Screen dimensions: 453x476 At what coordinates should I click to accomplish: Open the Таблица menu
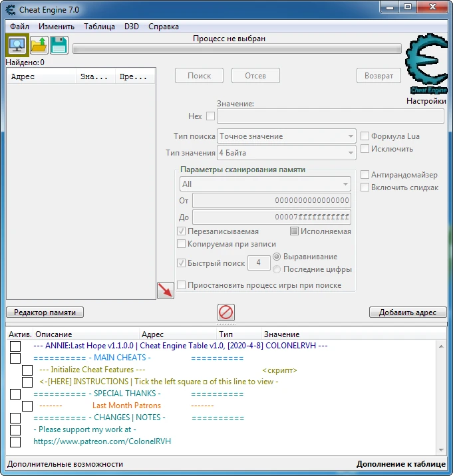(x=99, y=27)
